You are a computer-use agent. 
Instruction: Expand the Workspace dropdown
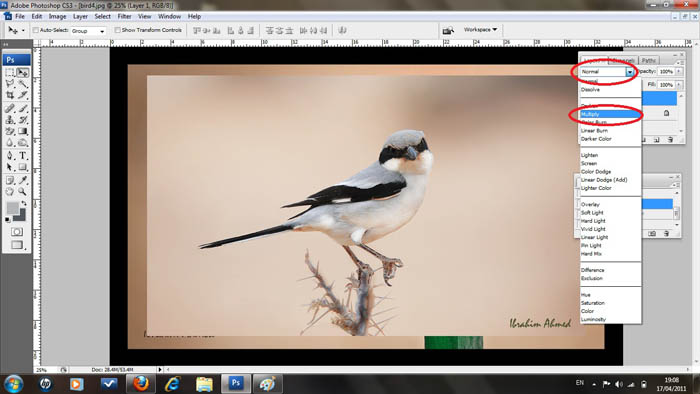pyautogui.click(x=480, y=30)
